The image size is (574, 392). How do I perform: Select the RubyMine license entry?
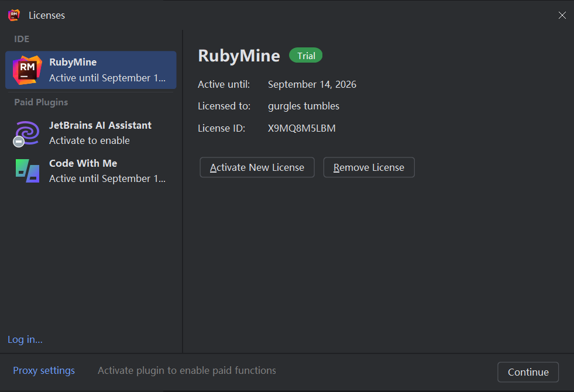(x=91, y=70)
